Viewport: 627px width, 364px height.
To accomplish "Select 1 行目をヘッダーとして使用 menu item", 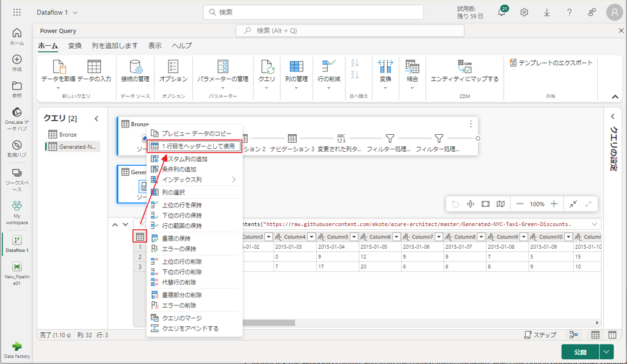I will pyautogui.click(x=194, y=146).
